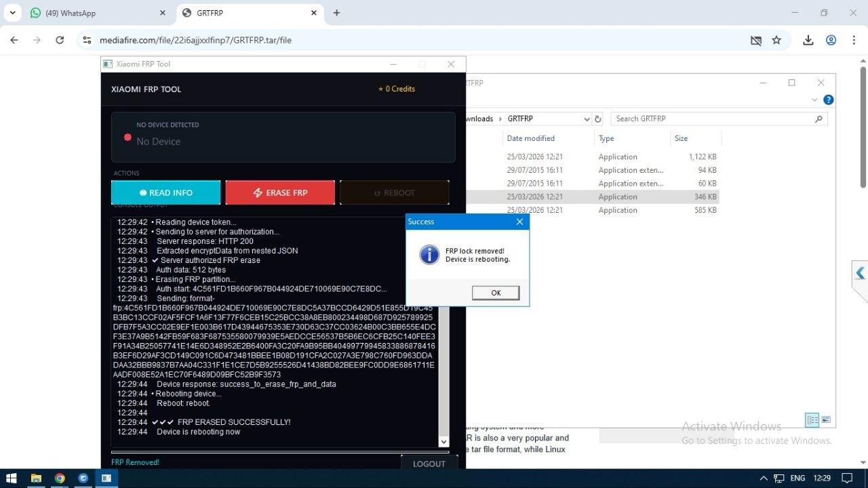Open Chrome downloads
The height and width of the screenshot is (488, 868).
(x=808, y=40)
